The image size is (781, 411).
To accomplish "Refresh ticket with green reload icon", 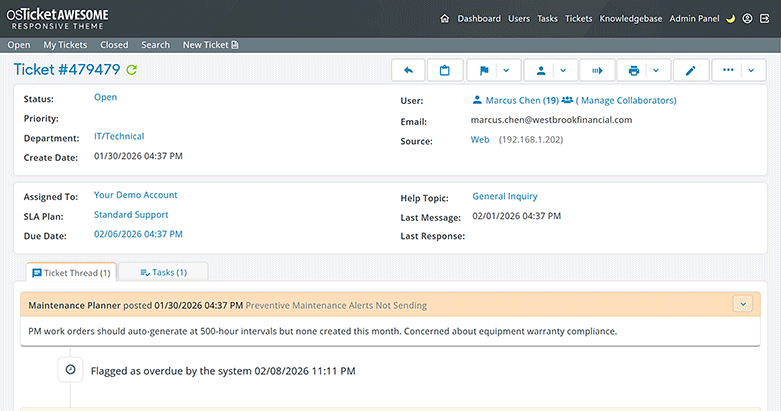I will [132, 70].
